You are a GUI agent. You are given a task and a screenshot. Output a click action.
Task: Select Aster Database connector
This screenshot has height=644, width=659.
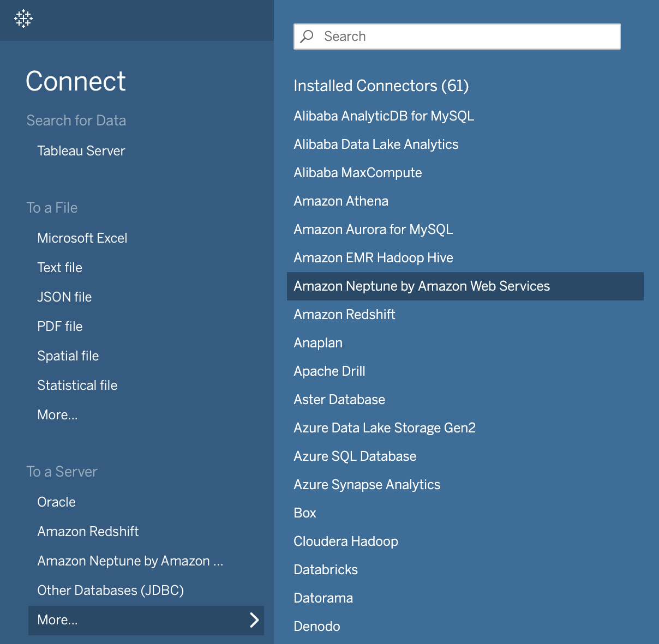[339, 400]
